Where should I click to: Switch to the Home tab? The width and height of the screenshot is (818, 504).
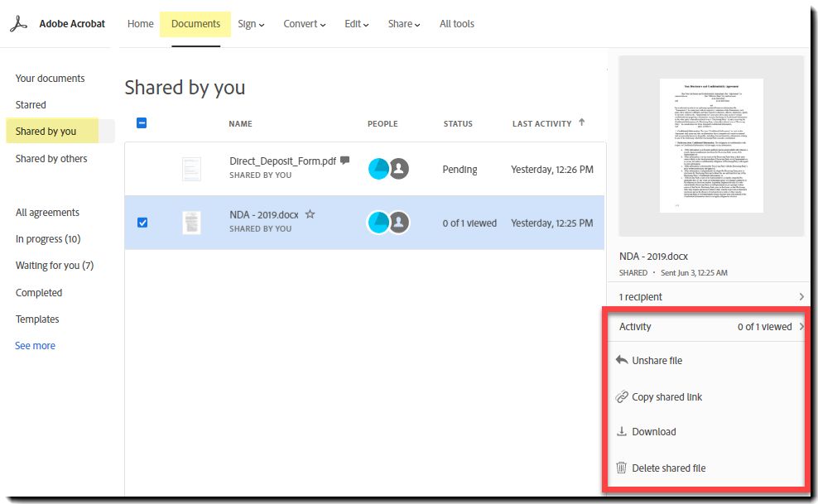point(140,24)
